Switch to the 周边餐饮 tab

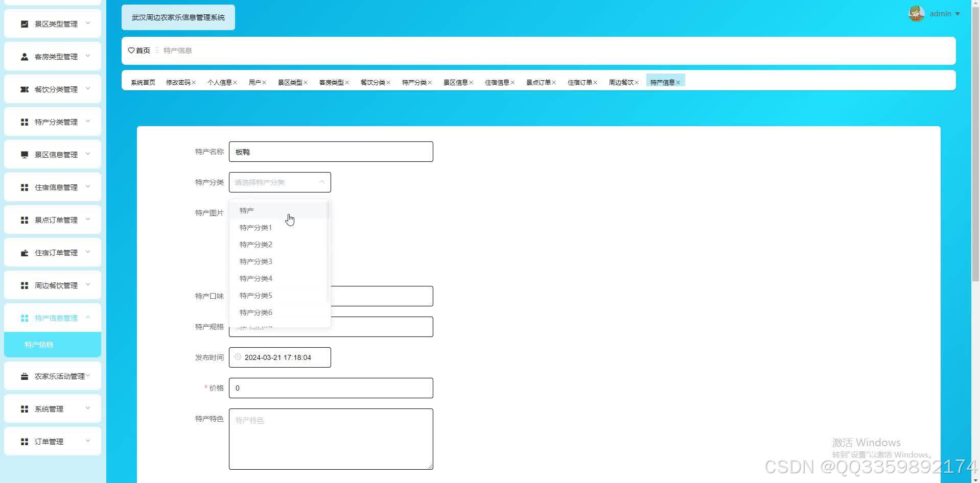621,83
